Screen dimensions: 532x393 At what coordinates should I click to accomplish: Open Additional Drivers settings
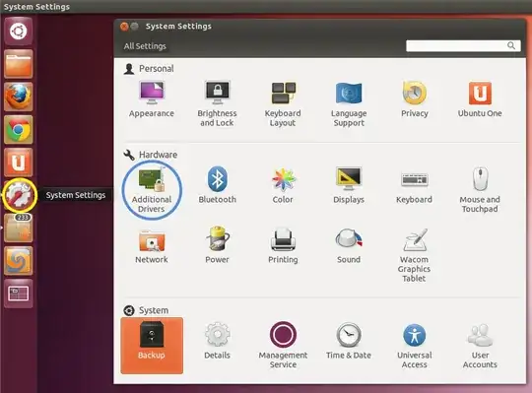pyautogui.click(x=152, y=190)
